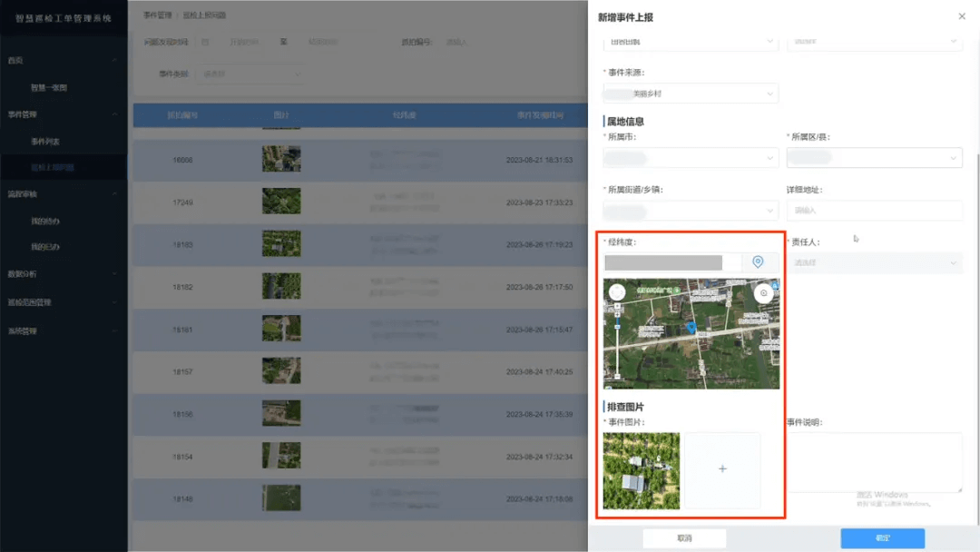Click the 经纬度 coordinate input field
This screenshot has width=980, height=552.
coord(672,262)
